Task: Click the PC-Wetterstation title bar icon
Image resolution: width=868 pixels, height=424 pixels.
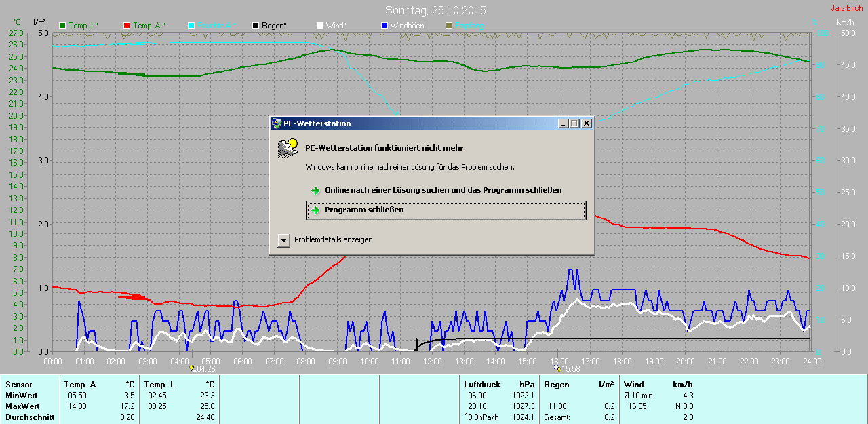Action: click(x=277, y=123)
